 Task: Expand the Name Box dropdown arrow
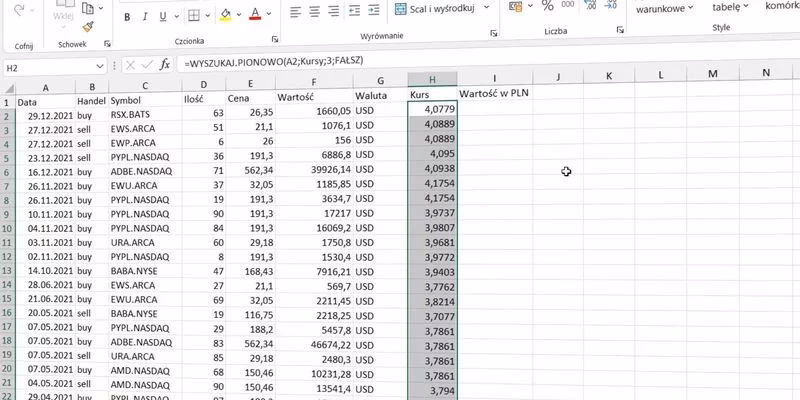(x=100, y=66)
